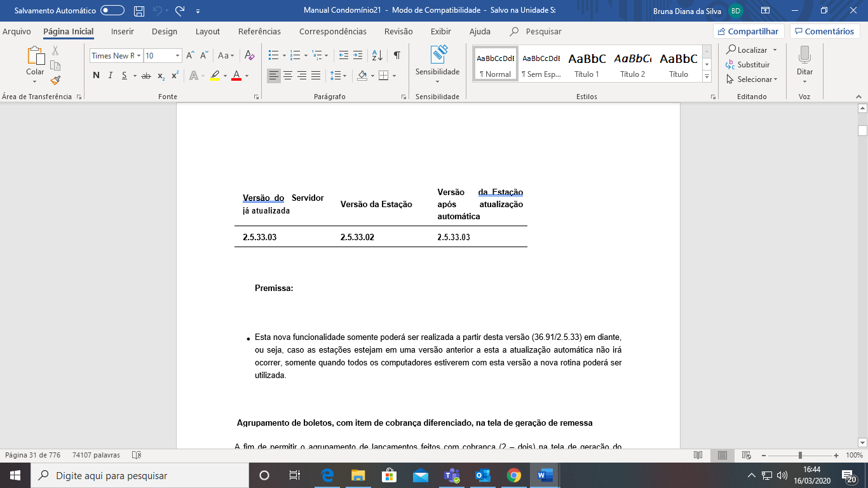Open the Arquivo menu
Screen dimensions: 868x488
[x=17, y=32]
